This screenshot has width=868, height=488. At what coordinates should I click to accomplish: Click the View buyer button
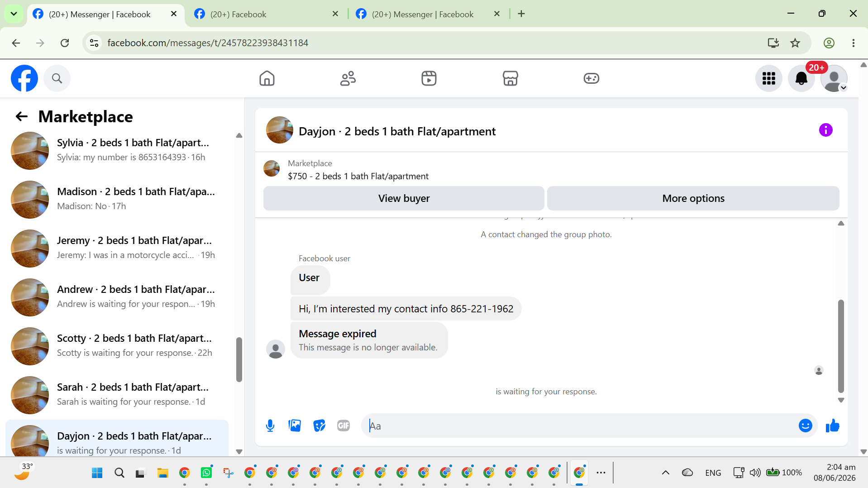(x=404, y=198)
